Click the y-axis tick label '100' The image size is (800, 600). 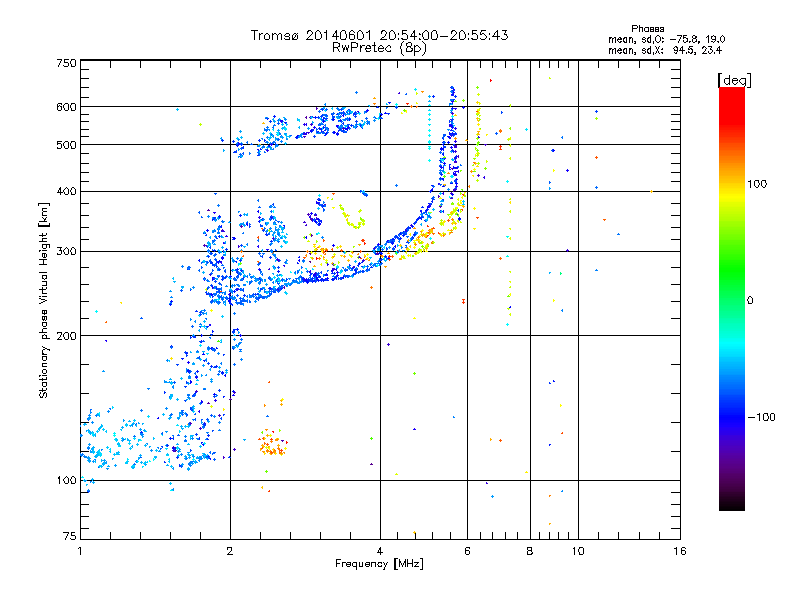pyautogui.click(x=66, y=480)
